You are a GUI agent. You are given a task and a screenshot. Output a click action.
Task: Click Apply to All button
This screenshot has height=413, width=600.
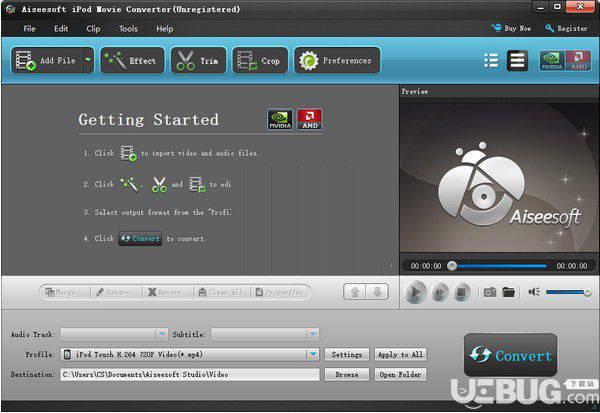[x=400, y=354]
